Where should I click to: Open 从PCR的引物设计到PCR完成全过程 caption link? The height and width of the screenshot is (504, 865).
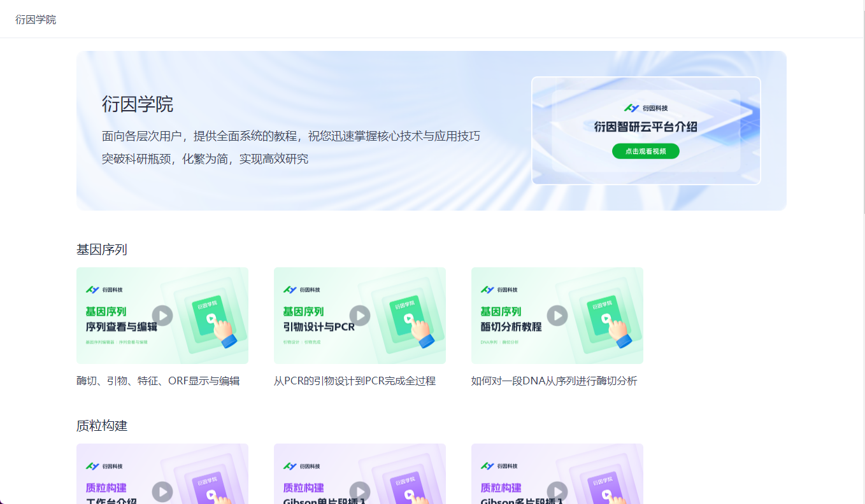355,381
